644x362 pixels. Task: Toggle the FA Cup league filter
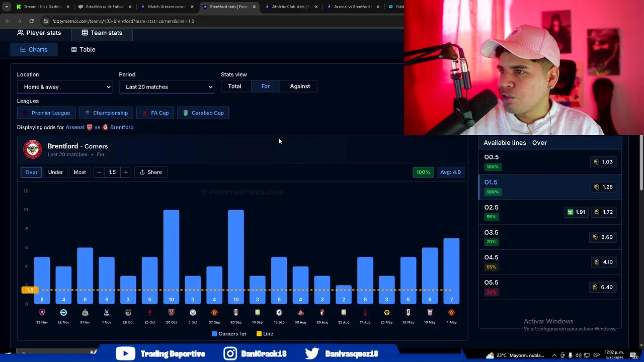click(155, 113)
